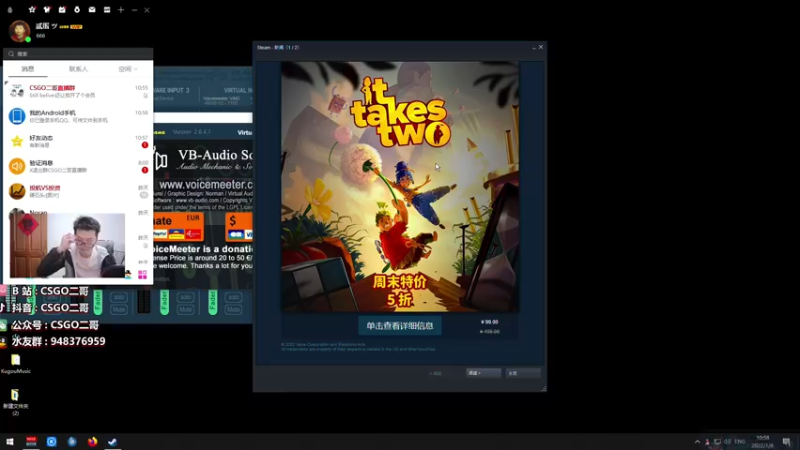Click the bell icon at QQ top-left corner
800x450 pixels.
[10, 10]
